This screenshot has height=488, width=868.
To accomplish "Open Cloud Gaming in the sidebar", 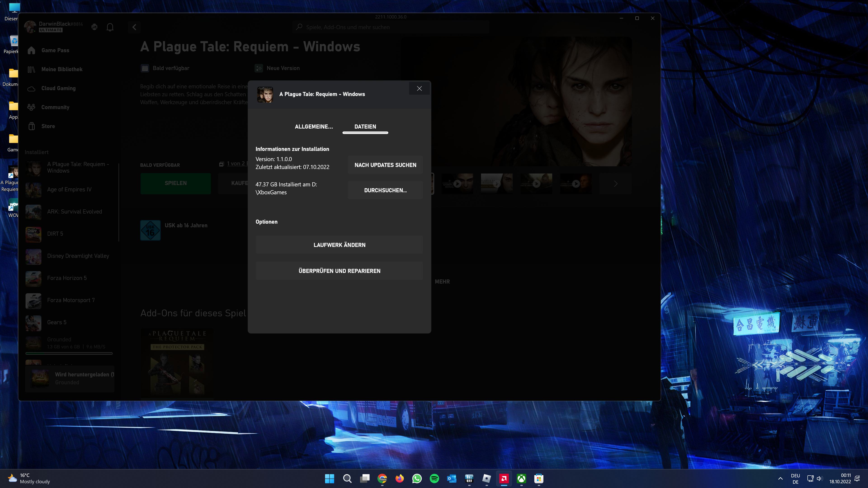I will click(x=58, y=88).
